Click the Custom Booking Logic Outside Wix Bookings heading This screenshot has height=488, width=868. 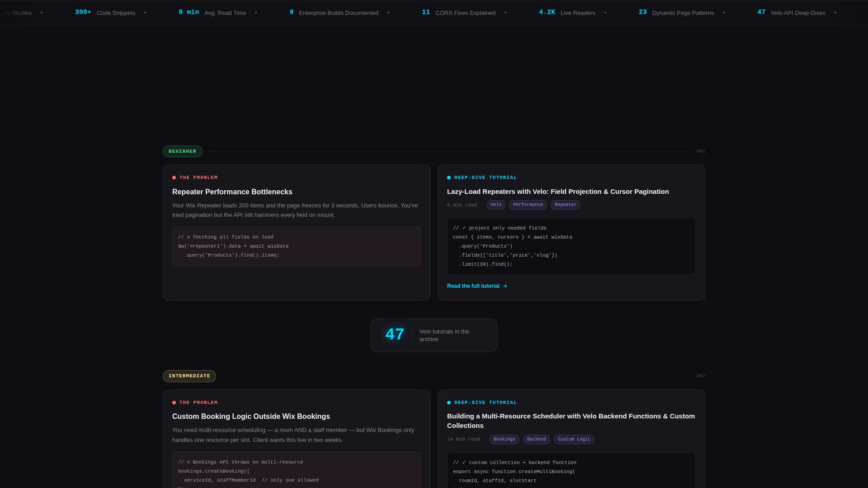[251, 417]
